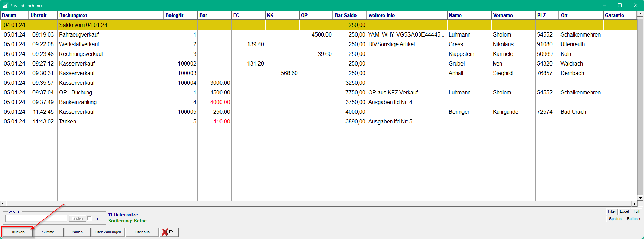Viewport: 644px width, 239px height.
Task: Click the Drucken button
Action: [17, 232]
